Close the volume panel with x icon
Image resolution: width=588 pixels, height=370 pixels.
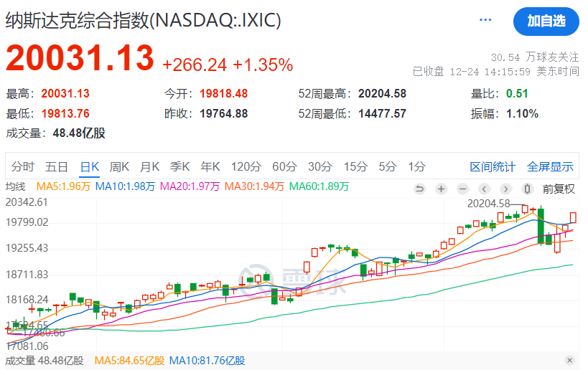tap(570, 360)
